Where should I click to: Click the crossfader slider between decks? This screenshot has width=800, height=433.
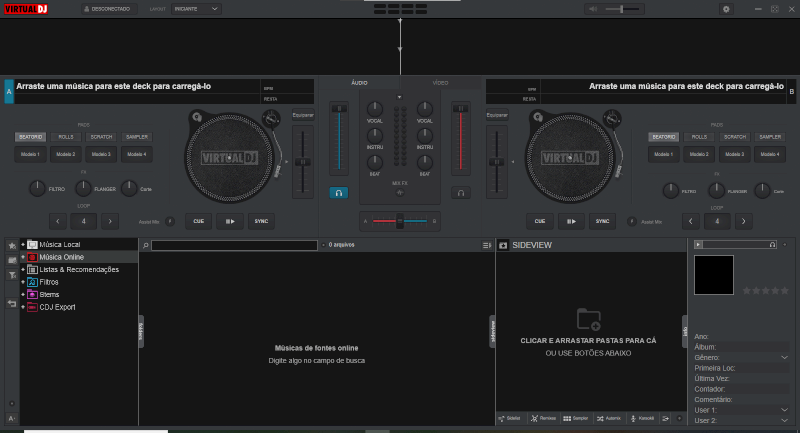(400, 221)
